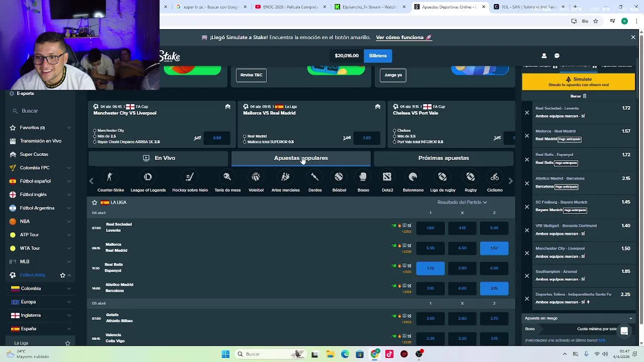This screenshot has height=362, width=644.
Task: Deselect the 1.72 odds on Real Betis vs Espanyol
Action: (x=430, y=268)
